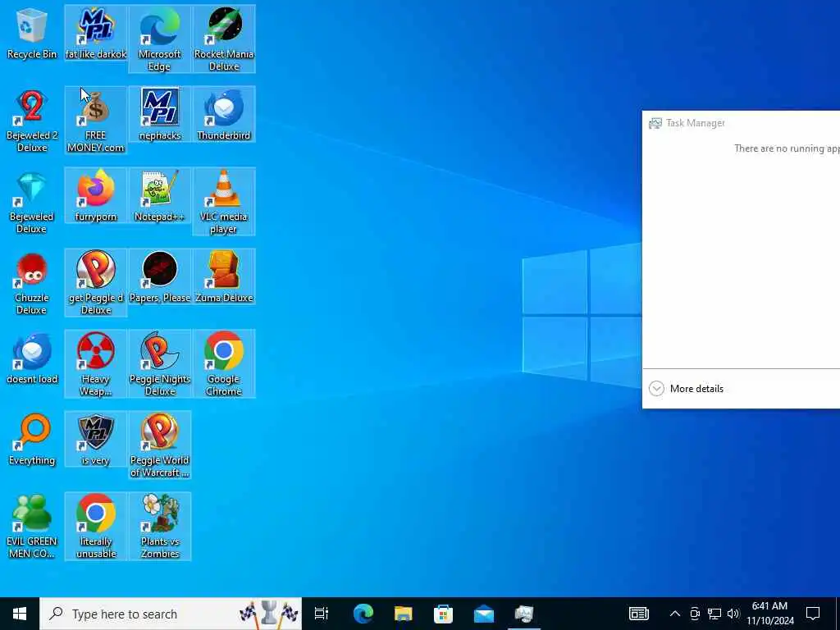
Task: Open the Recycle Bin desktop icon
Action: pos(32,33)
